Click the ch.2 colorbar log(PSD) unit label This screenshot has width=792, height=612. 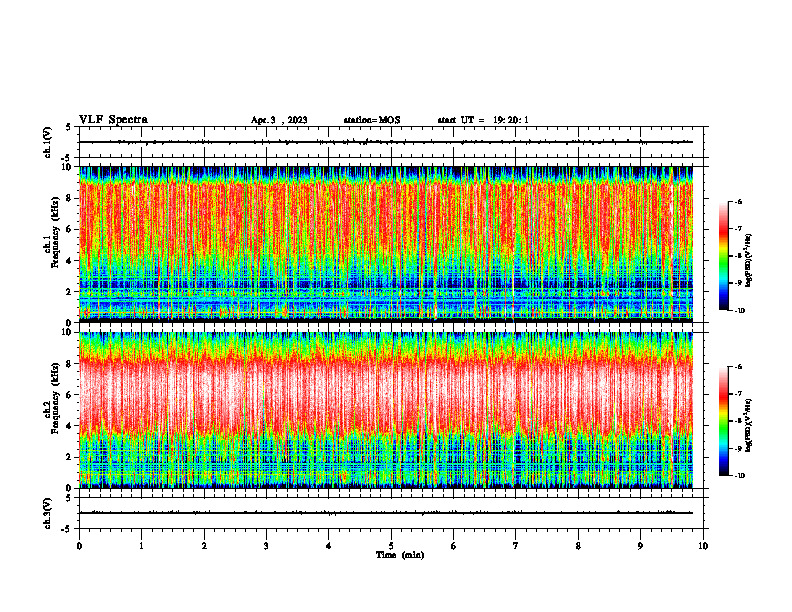(x=749, y=425)
